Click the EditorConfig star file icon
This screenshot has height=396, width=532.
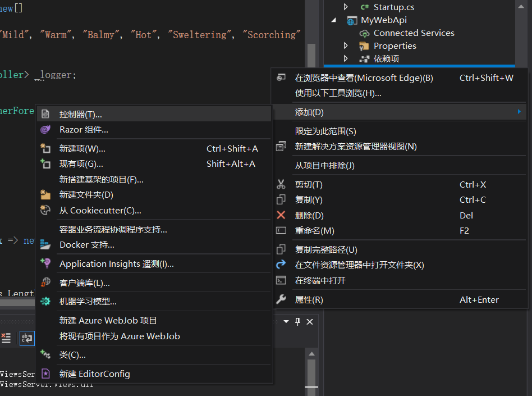(45, 374)
